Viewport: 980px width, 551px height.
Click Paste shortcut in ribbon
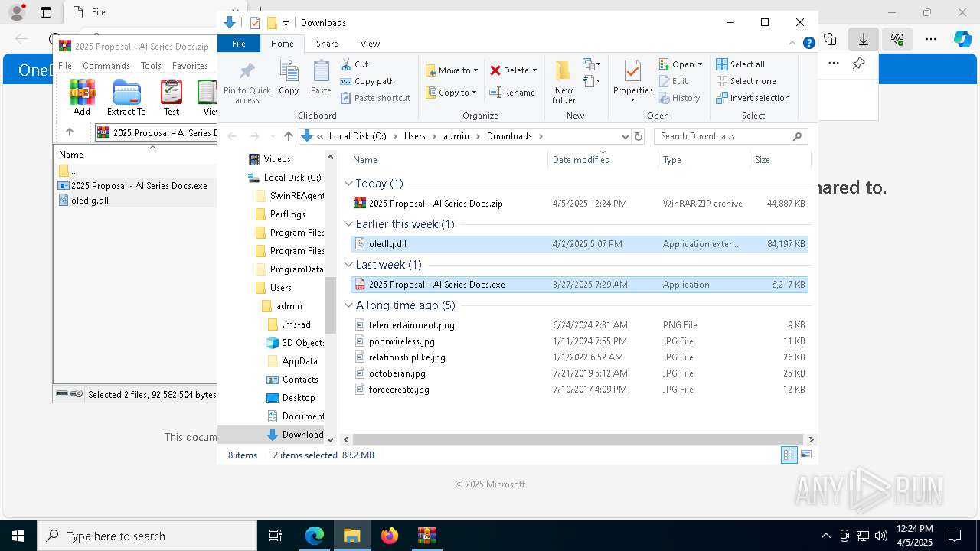(x=376, y=98)
